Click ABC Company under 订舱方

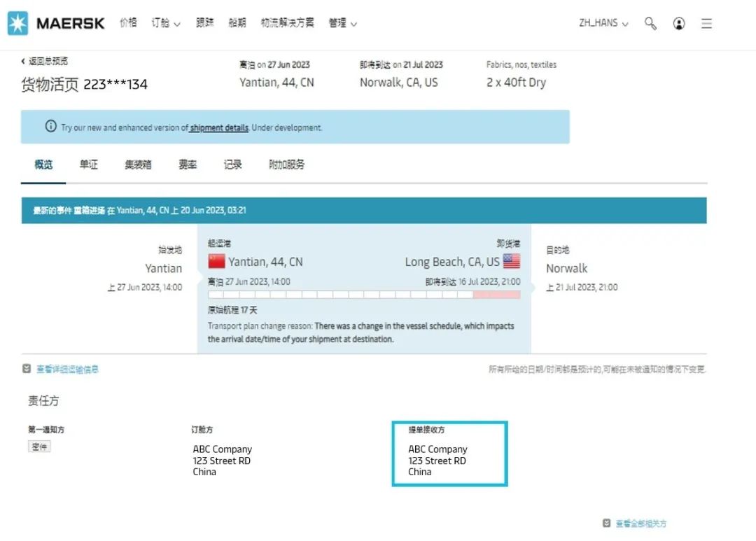pyautogui.click(x=223, y=449)
